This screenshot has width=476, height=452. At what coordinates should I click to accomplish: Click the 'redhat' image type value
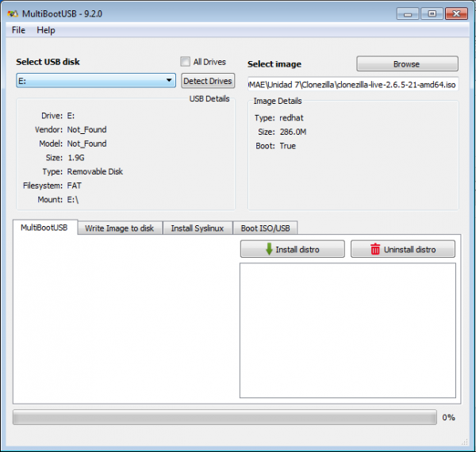pyautogui.click(x=291, y=117)
